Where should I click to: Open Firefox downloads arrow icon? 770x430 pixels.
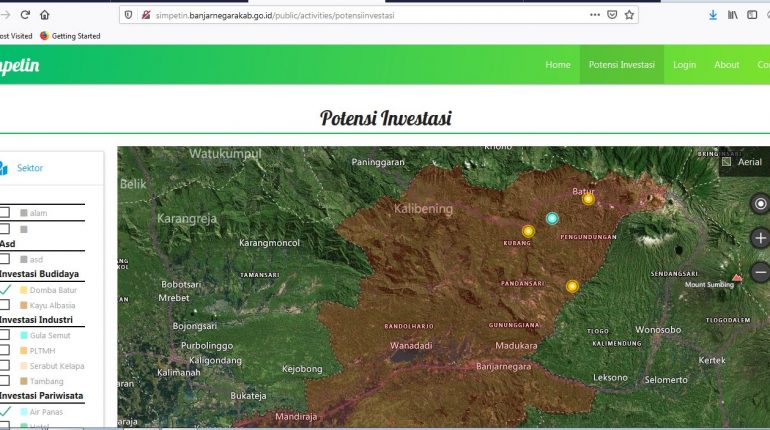pyautogui.click(x=713, y=15)
